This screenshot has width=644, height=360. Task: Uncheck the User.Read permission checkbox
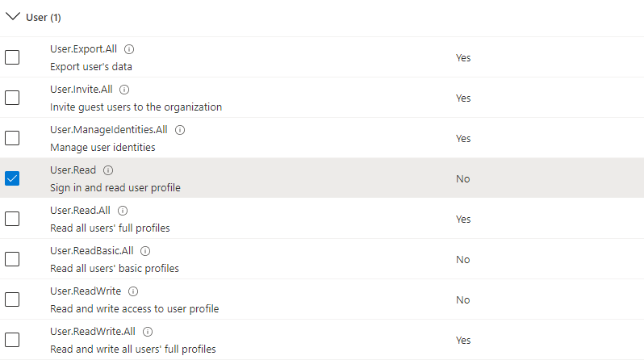click(12, 178)
